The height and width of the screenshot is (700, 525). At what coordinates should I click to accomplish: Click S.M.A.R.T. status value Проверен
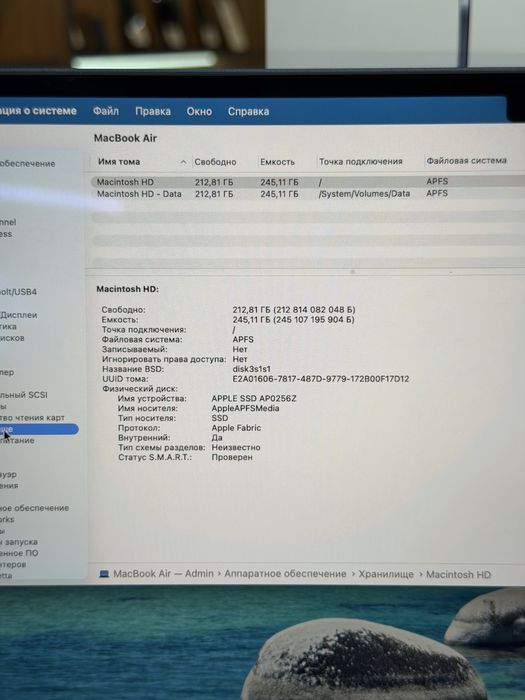[232, 457]
